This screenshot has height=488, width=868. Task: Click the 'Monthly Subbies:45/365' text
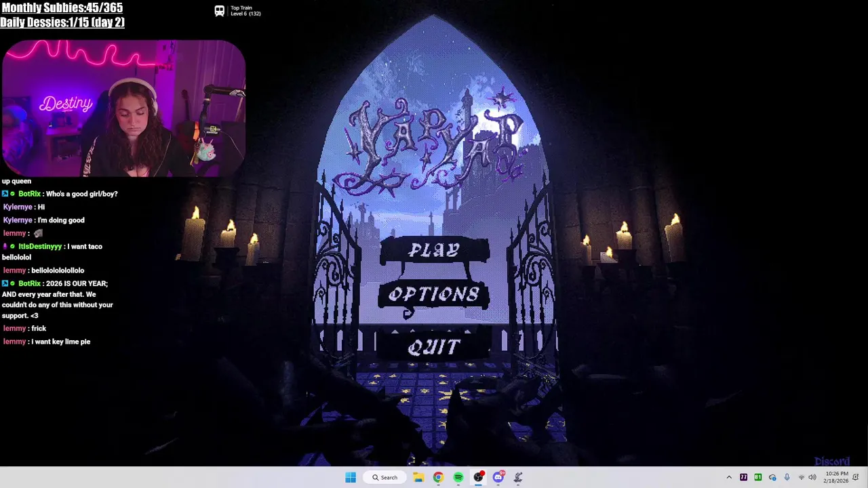point(62,8)
